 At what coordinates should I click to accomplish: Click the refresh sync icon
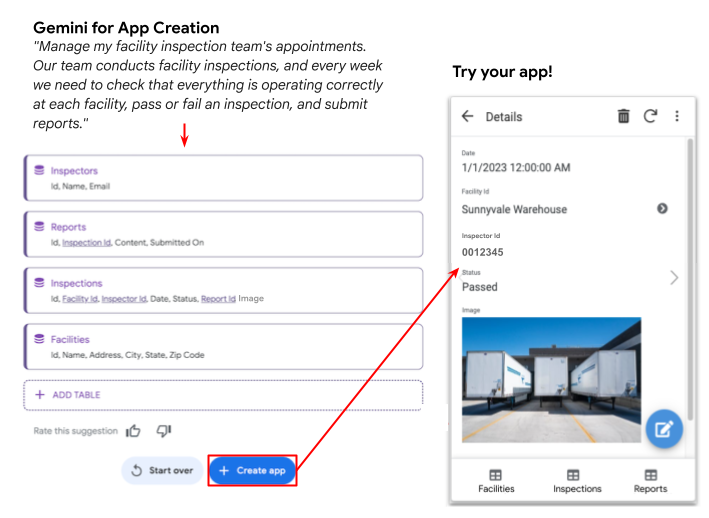[650, 116]
